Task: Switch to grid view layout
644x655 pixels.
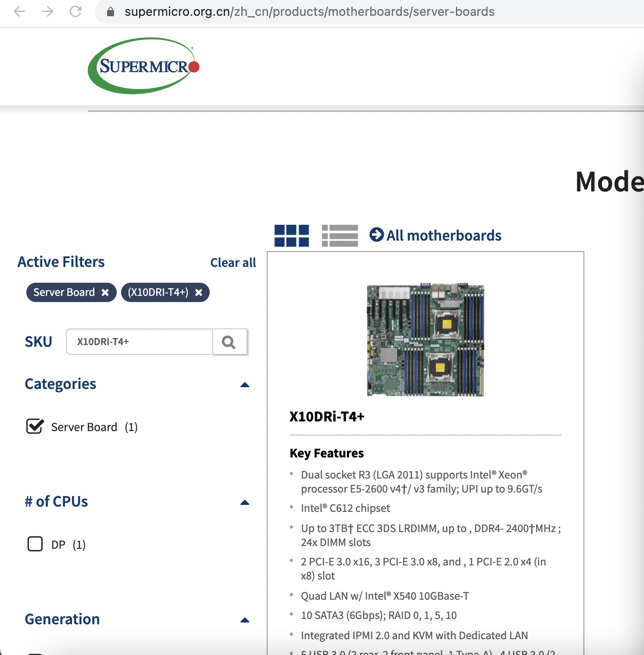Action: tap(291, 235)
